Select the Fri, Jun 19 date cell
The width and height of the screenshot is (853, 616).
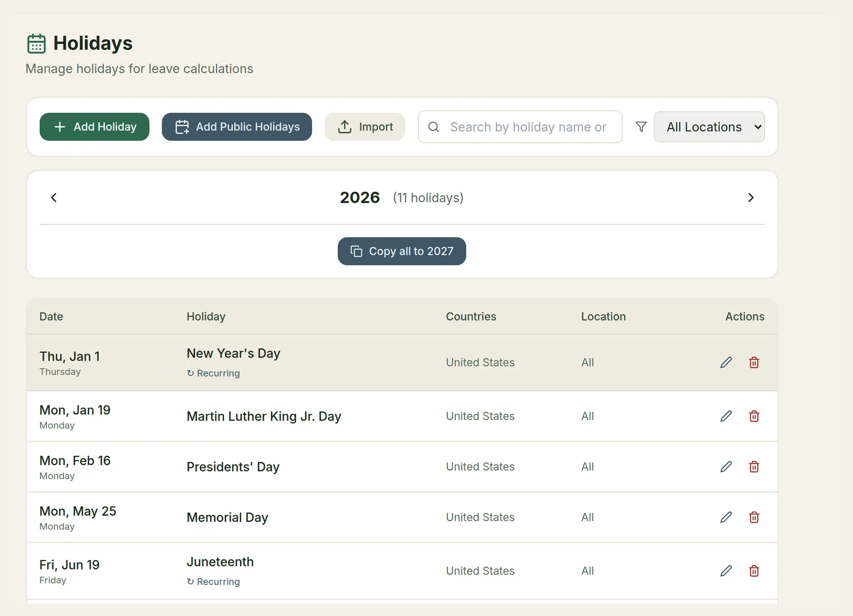click(x=69, y=571)
